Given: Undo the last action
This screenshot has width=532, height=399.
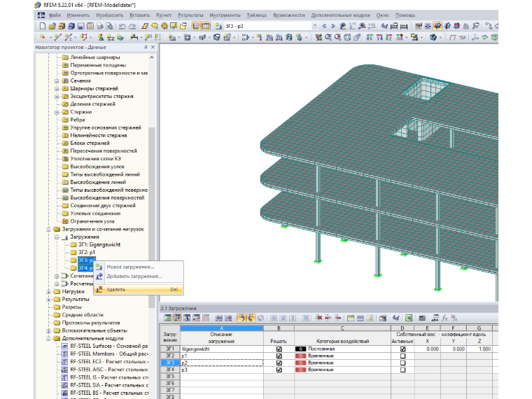Looking at the screenshot, I should click(122, 26).
